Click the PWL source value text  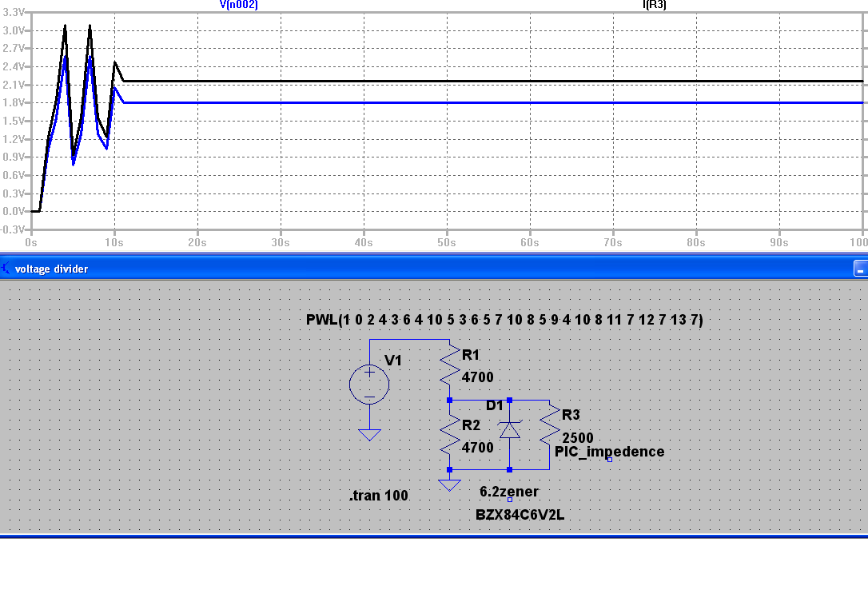point(504,320)
